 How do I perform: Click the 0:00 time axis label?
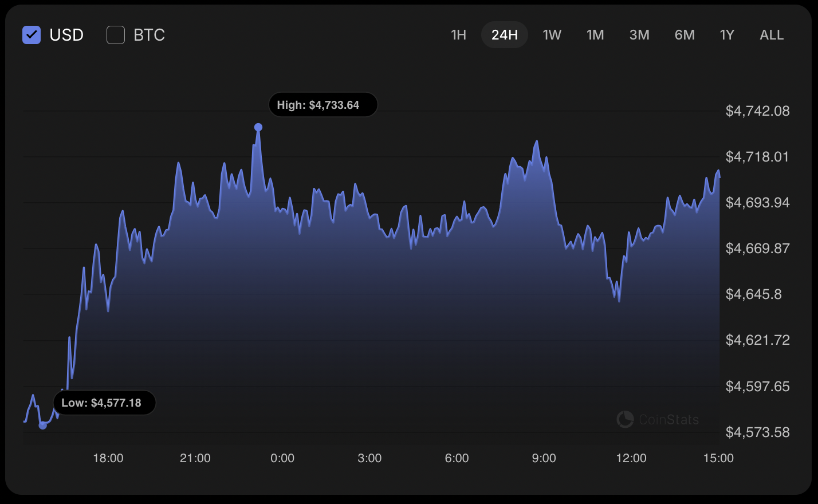point(282,458)
